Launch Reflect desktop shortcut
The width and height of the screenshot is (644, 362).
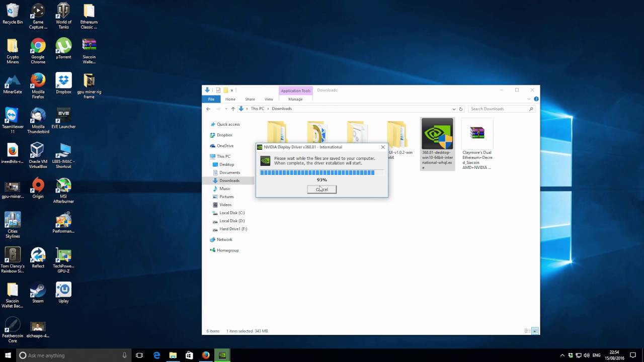click(x=38, y=257)
